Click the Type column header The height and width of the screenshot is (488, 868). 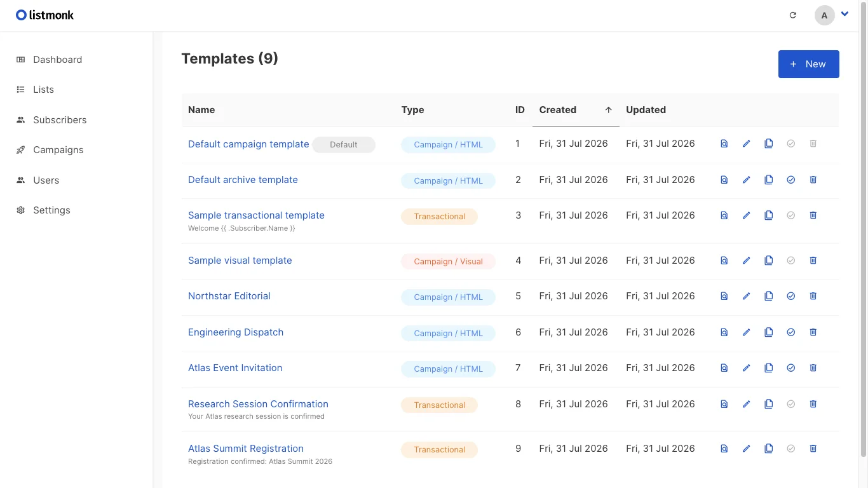412,110
